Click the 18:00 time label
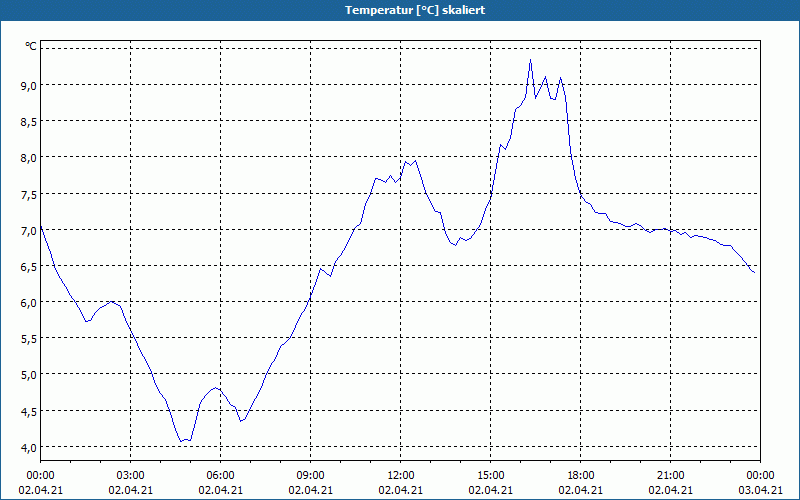The height and width of the screenshot is (500, 800). (581, 476)
